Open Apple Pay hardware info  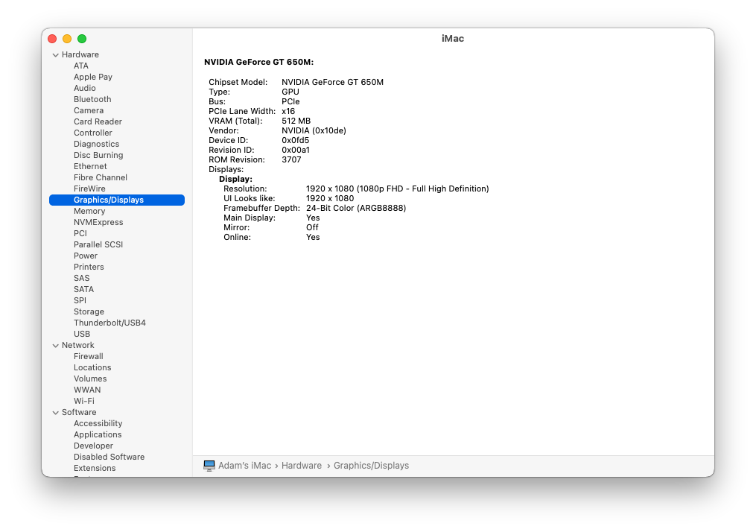[93, 77]
